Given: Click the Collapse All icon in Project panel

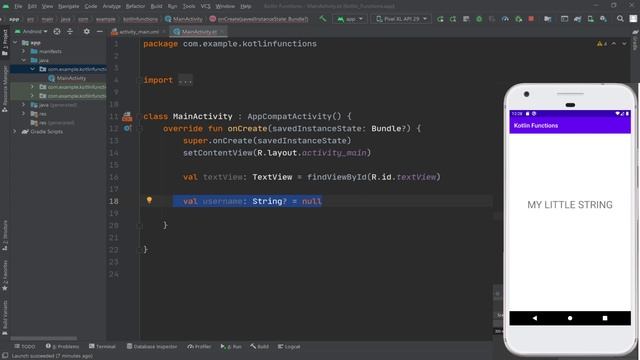Looking at the screenshot, I should pos(70,31).
